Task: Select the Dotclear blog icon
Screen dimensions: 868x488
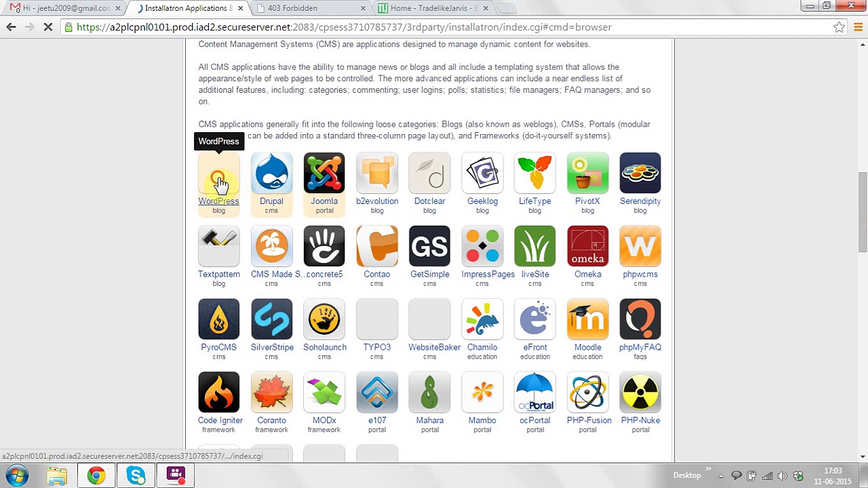Action: point(429,174)
